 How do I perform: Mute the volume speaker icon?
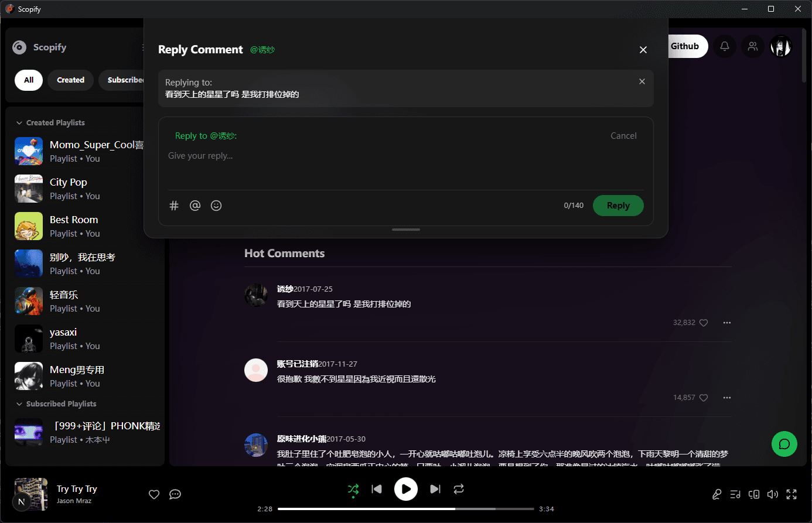(x=773, y=494)
